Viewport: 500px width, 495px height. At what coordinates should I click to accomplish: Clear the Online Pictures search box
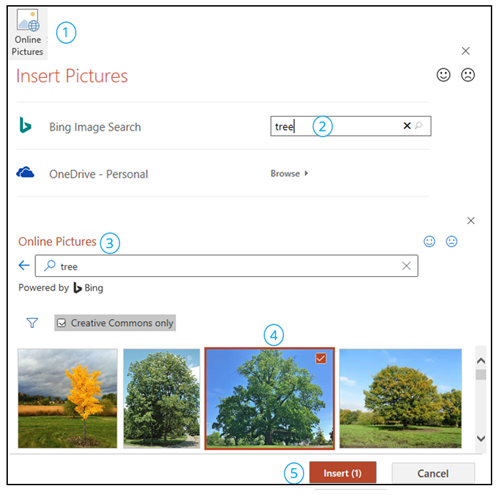click(406, 266)
